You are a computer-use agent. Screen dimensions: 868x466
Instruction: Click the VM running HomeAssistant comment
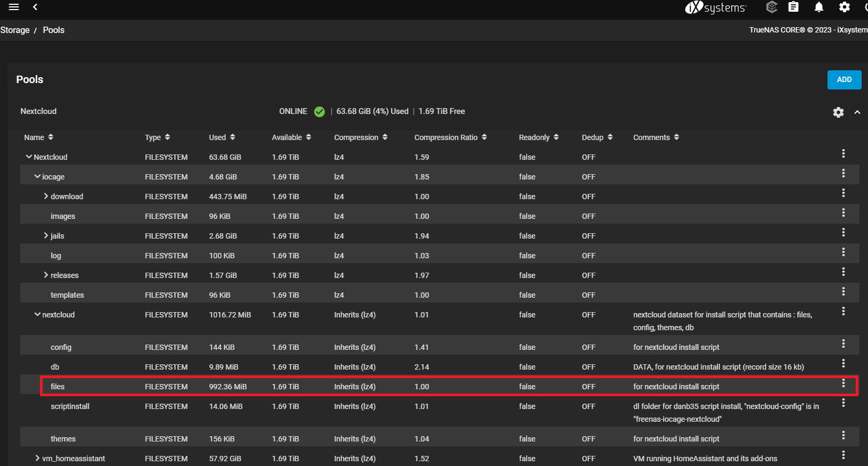705,459
